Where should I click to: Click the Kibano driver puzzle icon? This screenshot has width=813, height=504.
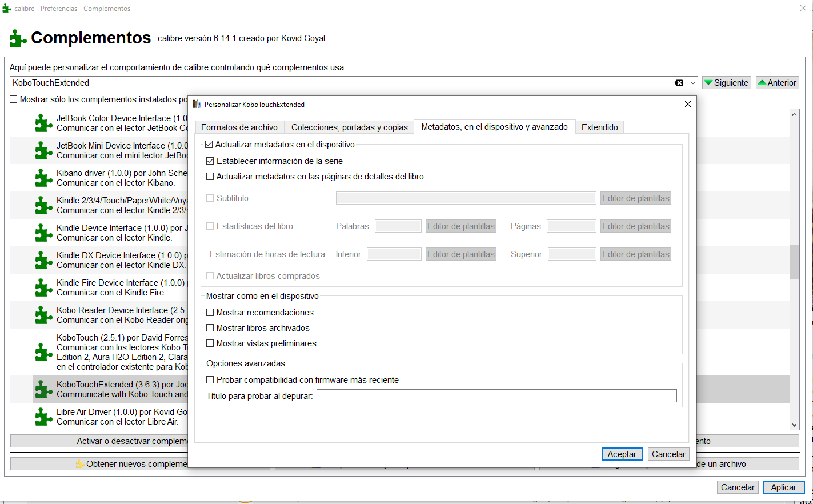pos(43,178)
